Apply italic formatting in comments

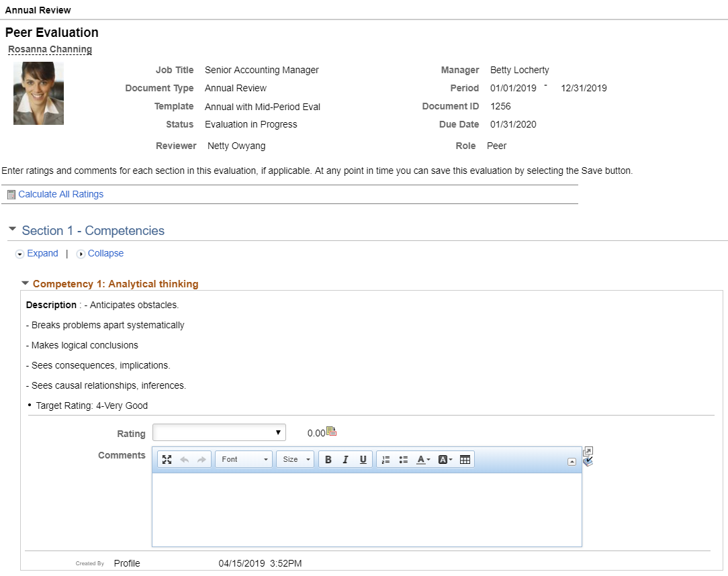[345, 459]
